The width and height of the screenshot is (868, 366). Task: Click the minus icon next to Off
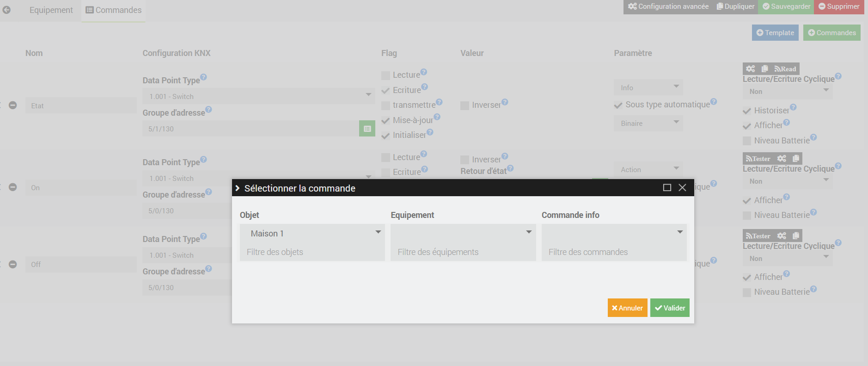click(x=13, y=264)
